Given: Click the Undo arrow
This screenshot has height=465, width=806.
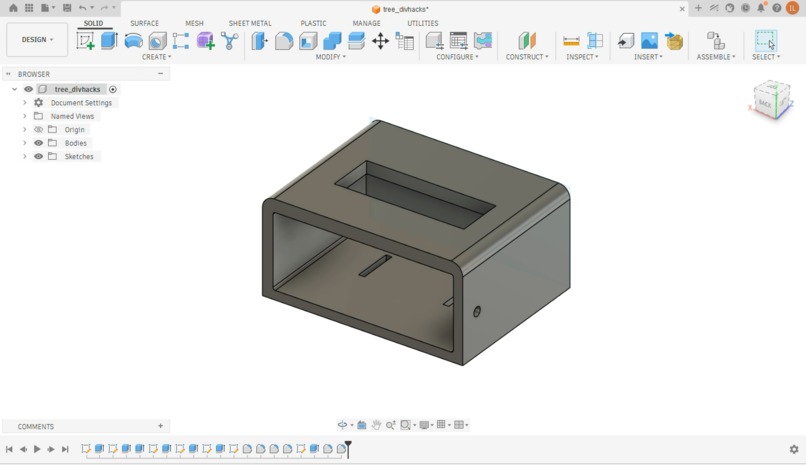Looking at the screenshot, I should [x=82, y=8].
